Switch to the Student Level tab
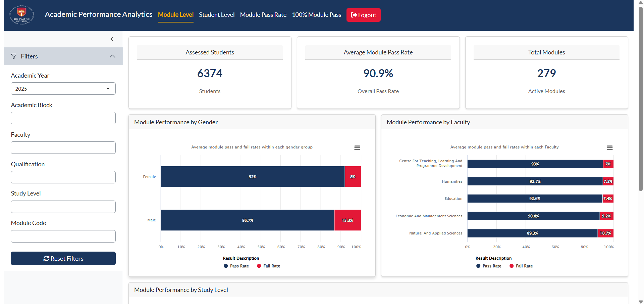This screenshot has width=644, height=304. (217, 15)
